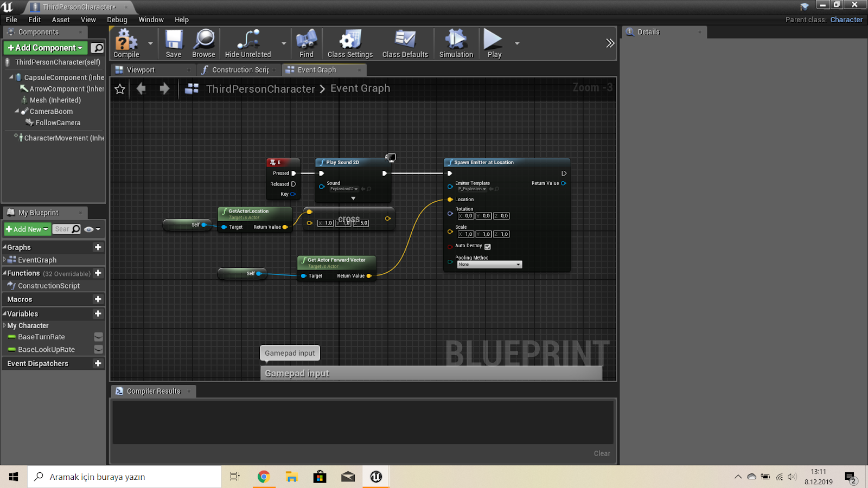The width and height of the screenshot is (868, 488).
Task: Clear the compiler results
Action: [x=602, y=453]
